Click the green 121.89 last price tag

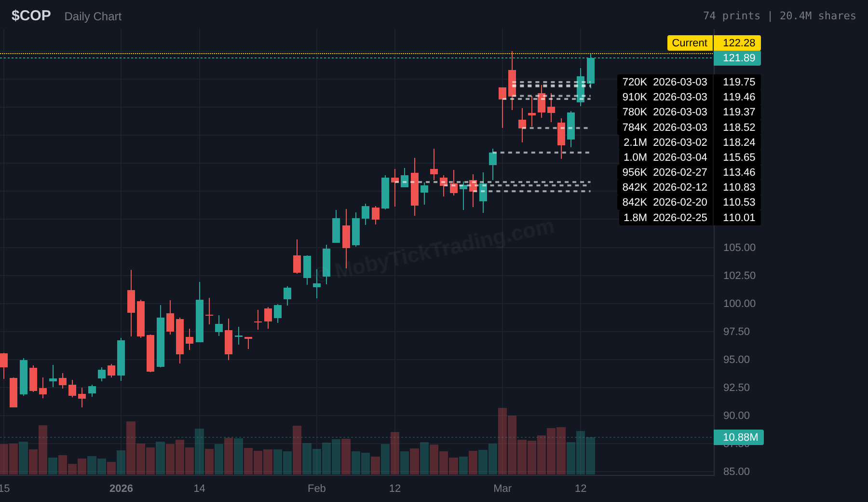(x=738, y=58)
